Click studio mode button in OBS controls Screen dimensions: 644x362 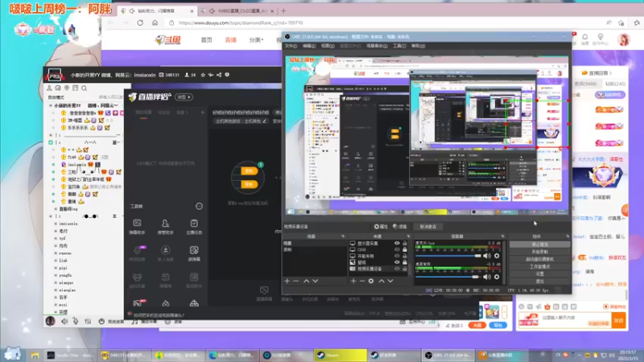click(539, 266)
